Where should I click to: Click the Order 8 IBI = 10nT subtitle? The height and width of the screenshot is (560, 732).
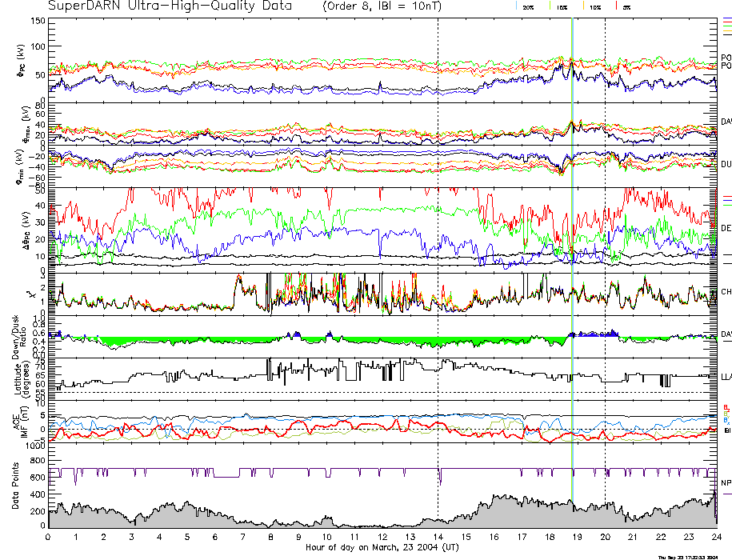click(390, 6)
